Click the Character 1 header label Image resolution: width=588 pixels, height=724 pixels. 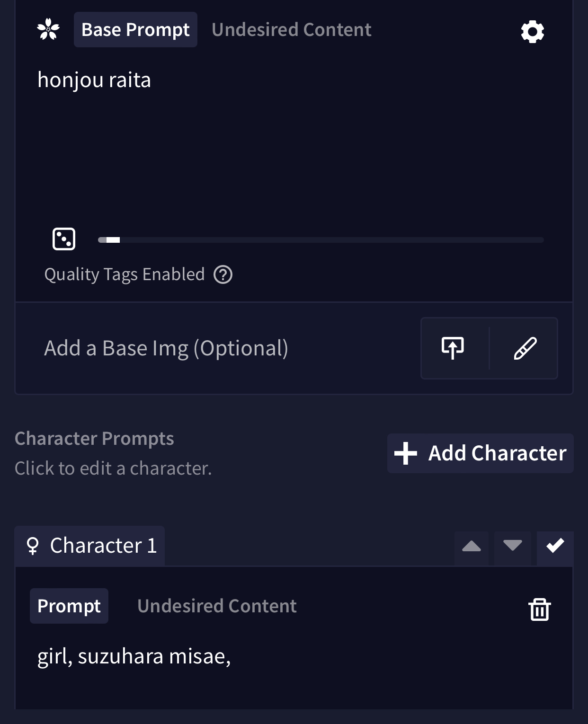[x=103, y=546]
